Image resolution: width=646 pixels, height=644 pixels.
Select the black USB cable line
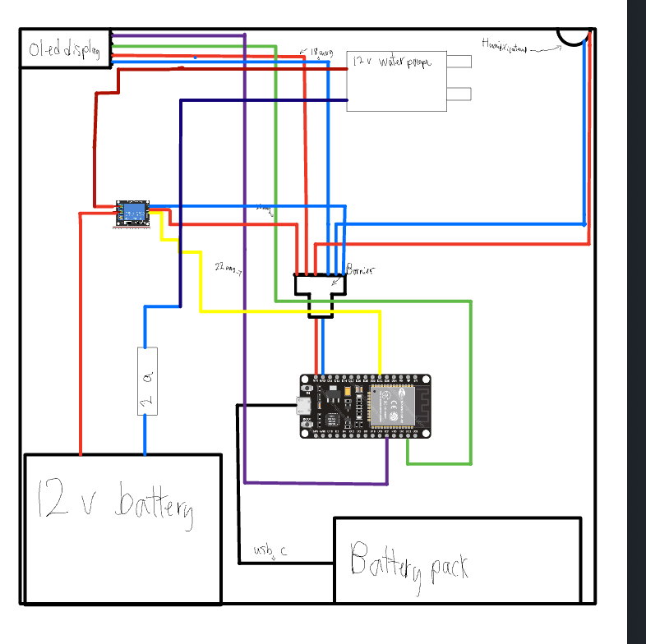pyautogui.click(x=238, y=485)
